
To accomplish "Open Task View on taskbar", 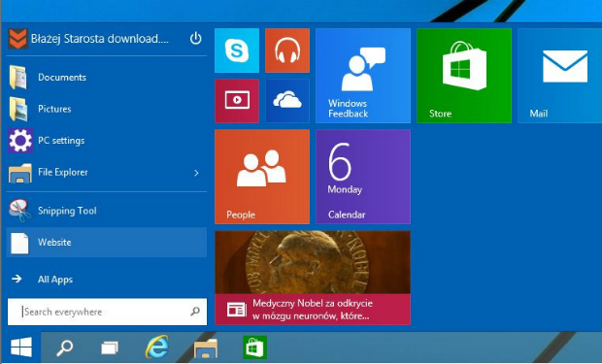I will pos(110,348).
